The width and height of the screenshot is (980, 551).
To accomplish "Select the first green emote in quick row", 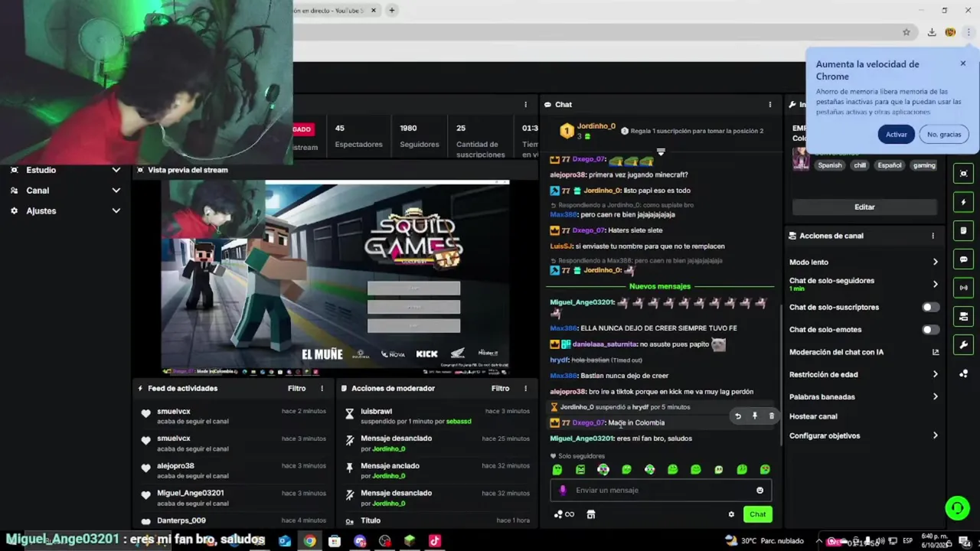I will pyautogui.click(x=557, y=470).
